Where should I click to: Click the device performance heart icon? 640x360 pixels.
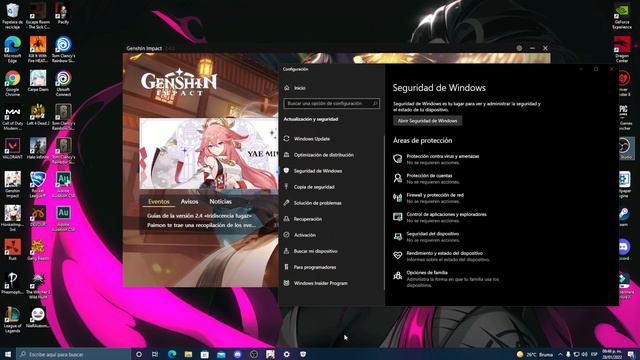tap(398, 256)
